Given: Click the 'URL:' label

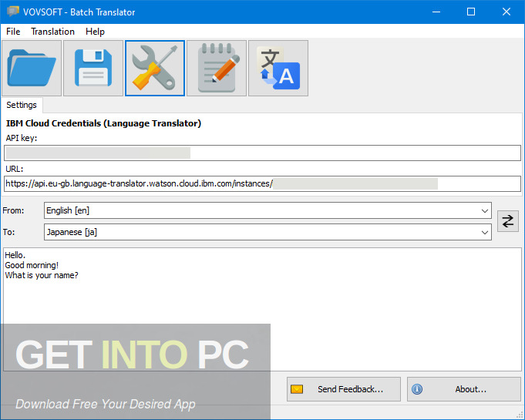Looking at the screenshot, I should [15, 169].
